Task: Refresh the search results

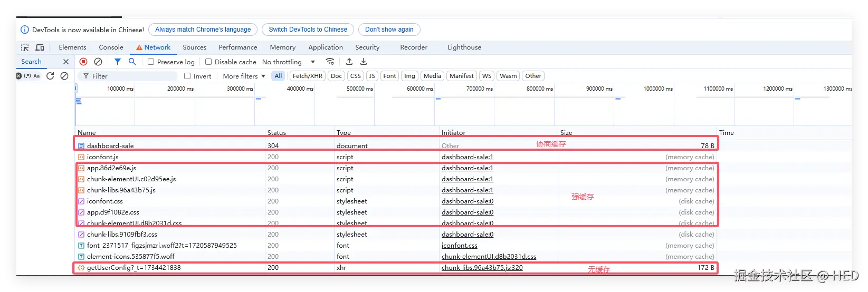Action: (50, 76)
